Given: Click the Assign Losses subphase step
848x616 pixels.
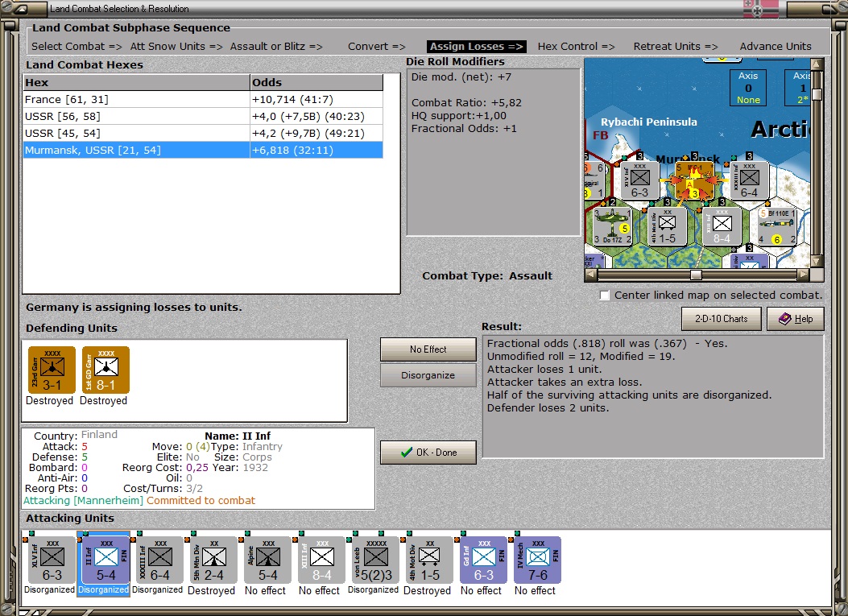Looking at the screenshot, I should tap(477, 47).
